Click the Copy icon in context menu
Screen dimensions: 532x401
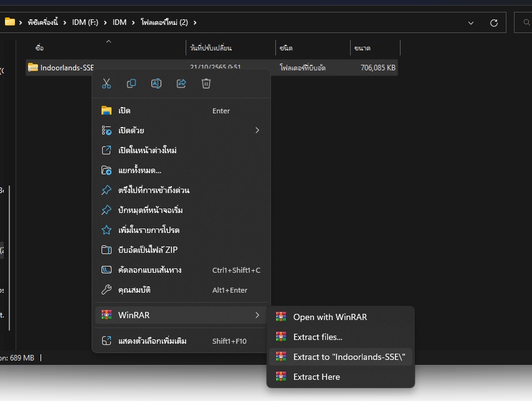click(x=131, y=83)
